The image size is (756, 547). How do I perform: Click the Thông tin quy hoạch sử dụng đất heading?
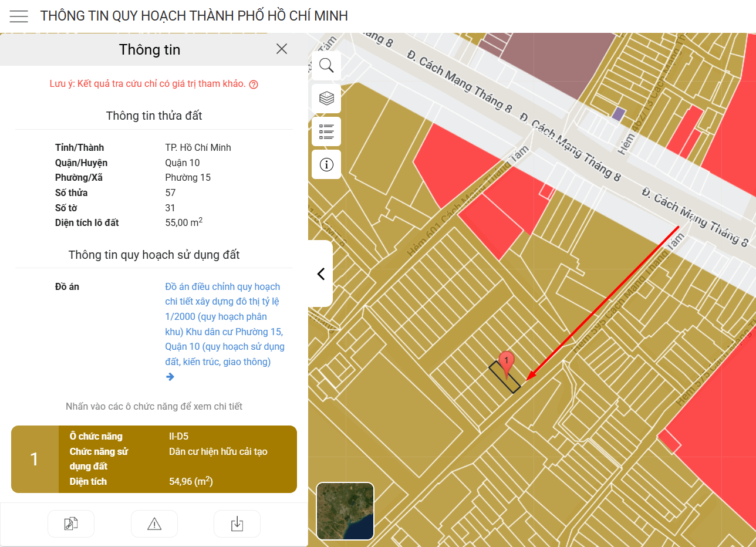click(x=154, y=255)
